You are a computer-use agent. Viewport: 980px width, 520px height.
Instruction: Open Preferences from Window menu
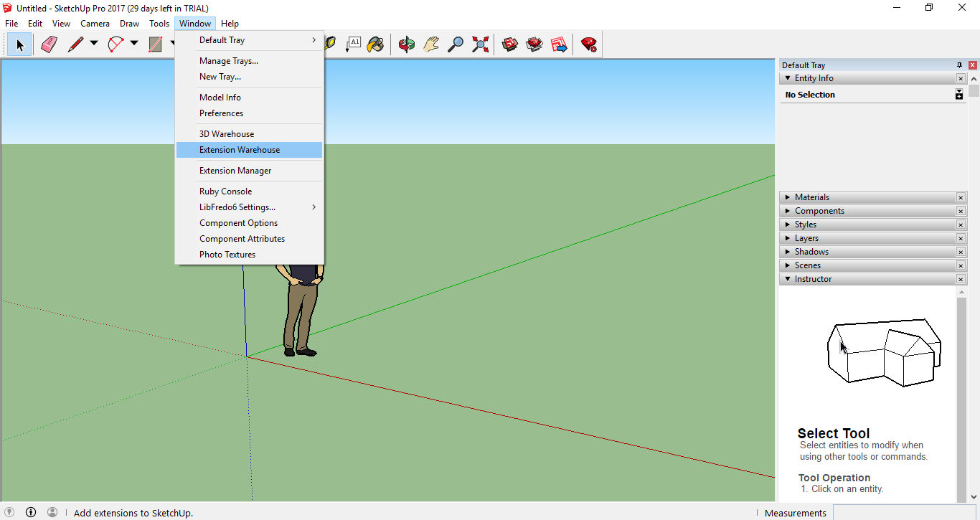[249, 113]
